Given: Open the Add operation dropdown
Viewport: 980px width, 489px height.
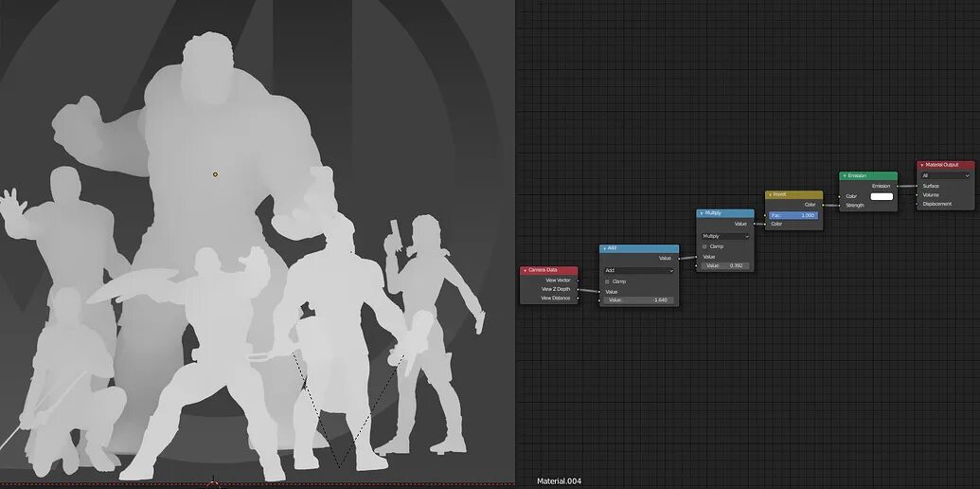Looking at the screenshot, I should 639,271.
